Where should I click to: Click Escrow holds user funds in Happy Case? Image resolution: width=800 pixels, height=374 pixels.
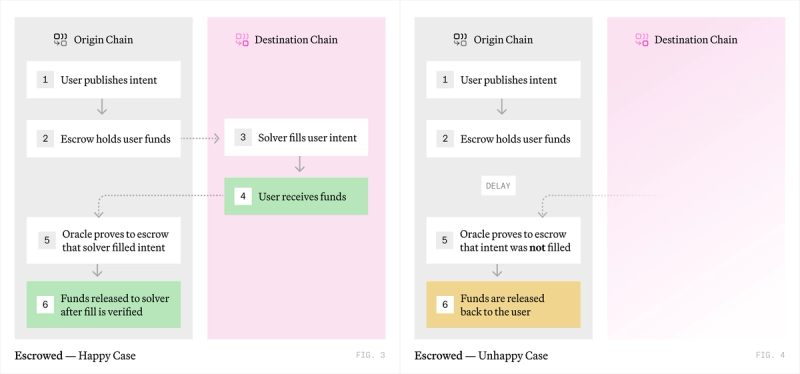[x=104, y=139]
